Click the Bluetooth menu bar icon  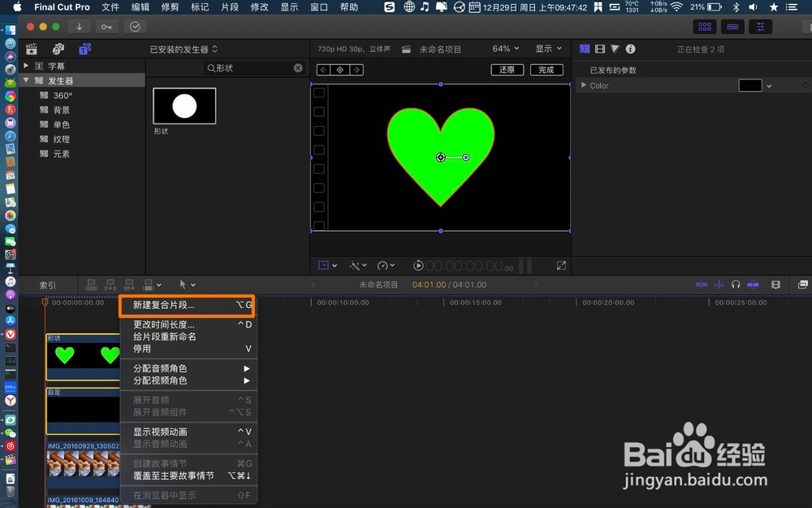[x=736, y=7]
